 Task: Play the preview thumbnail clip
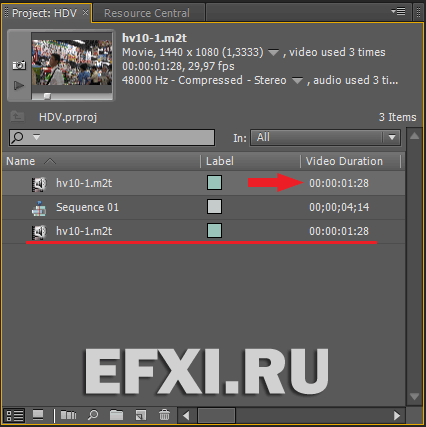point(19,86)
